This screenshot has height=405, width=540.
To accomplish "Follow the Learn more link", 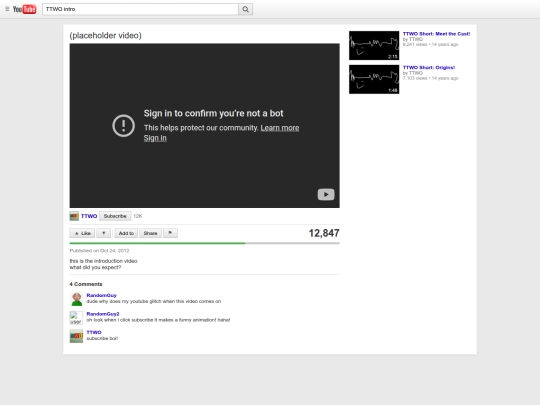I will [280, 128].
